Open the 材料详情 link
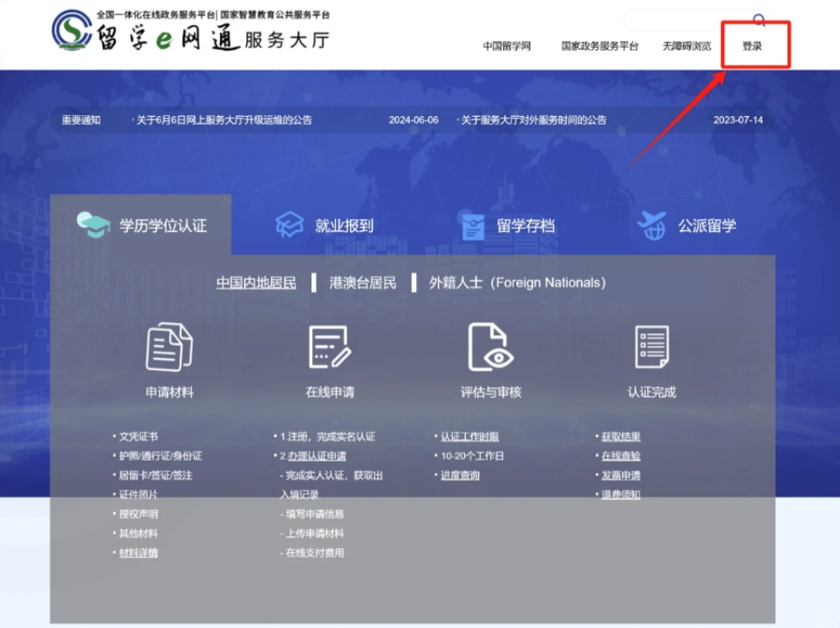Image resolution: width=840 pixels, height=628 pixels. point(138,553)
